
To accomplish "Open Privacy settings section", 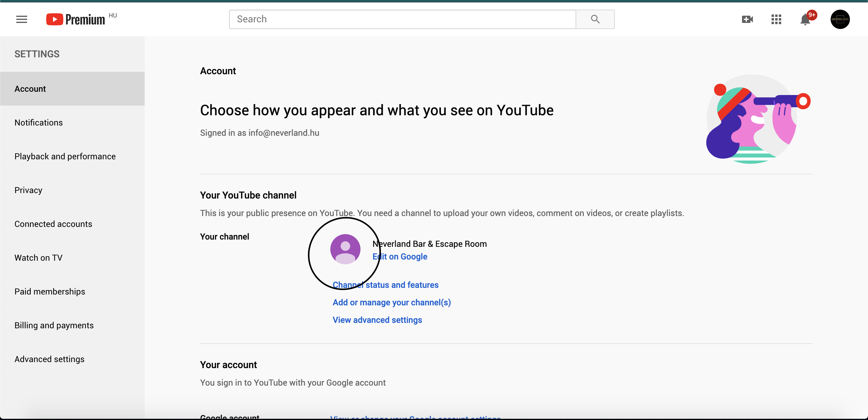I will click(28, 190).
